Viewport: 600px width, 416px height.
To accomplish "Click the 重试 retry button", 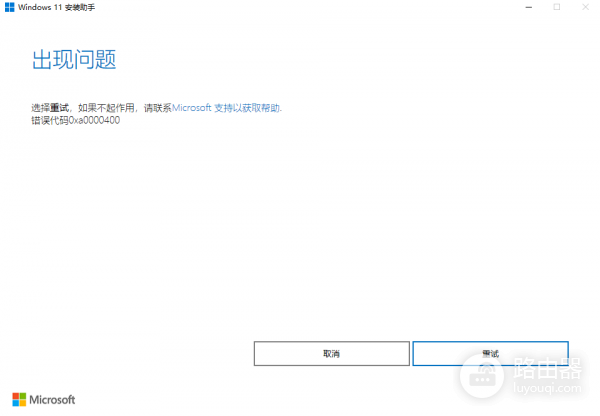I will tap(490, 354).
